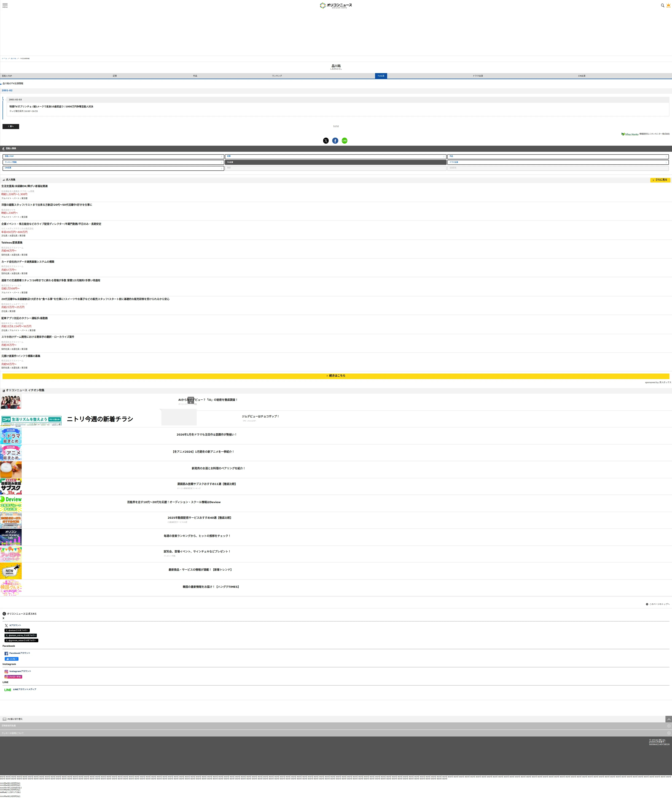Open 芸能人TOP box in directory section
Screen dimensions: 672x798
pyautogui.click(x=113, y=157)
